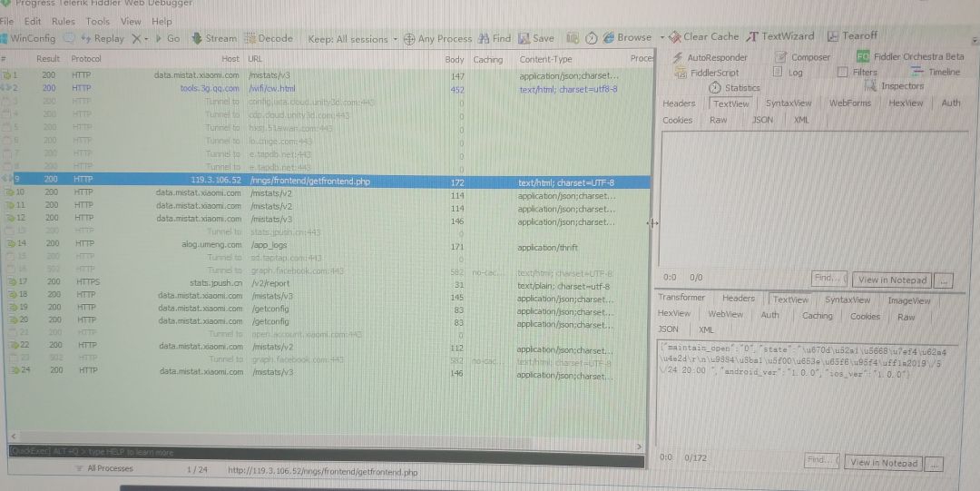
Task: Click the WinConfig toolbar icon
Action: pos(5,38)
